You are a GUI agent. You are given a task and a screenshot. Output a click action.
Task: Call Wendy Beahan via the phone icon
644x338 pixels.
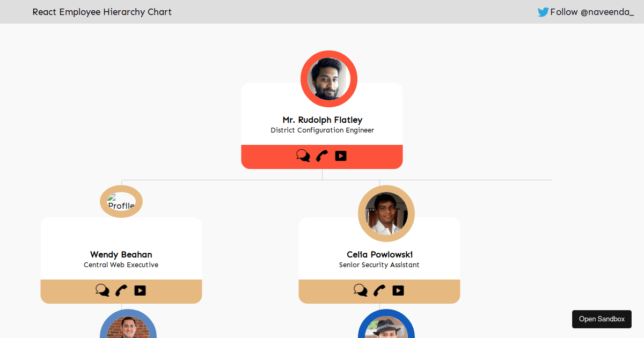121,290
